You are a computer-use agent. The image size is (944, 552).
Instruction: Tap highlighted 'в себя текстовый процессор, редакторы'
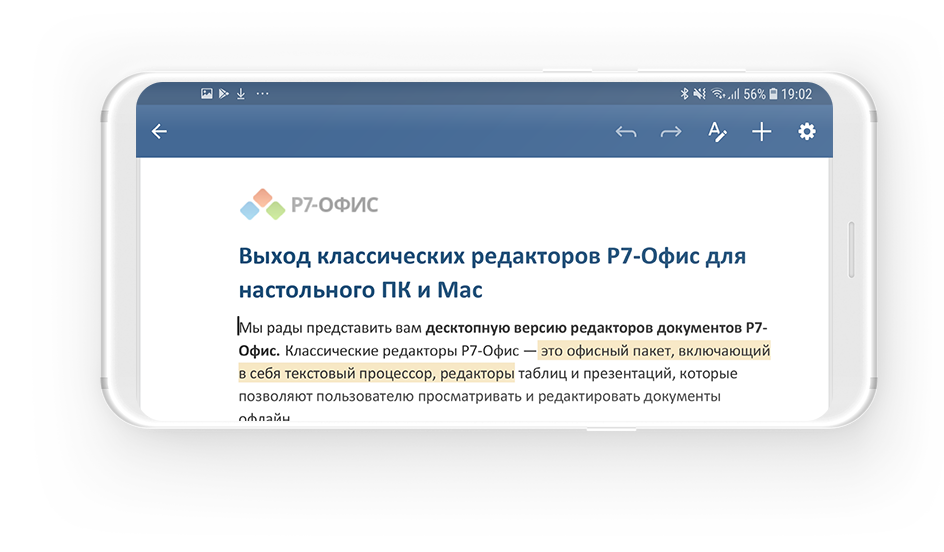(376, 373)
